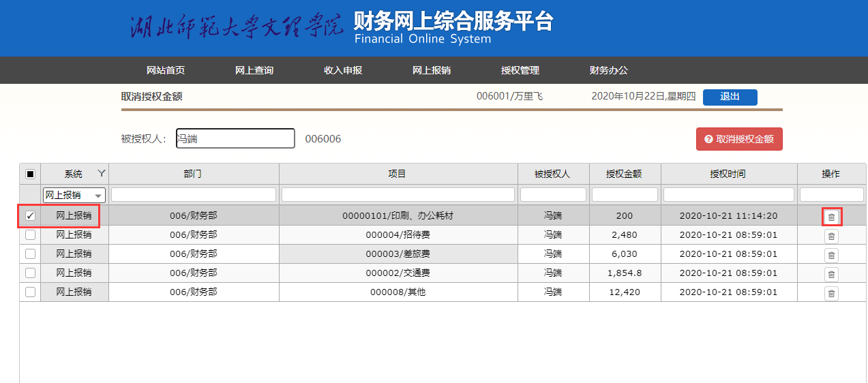Click the red 取消授权金额 button
868x383 pixels.
click(x=739, y=139)
